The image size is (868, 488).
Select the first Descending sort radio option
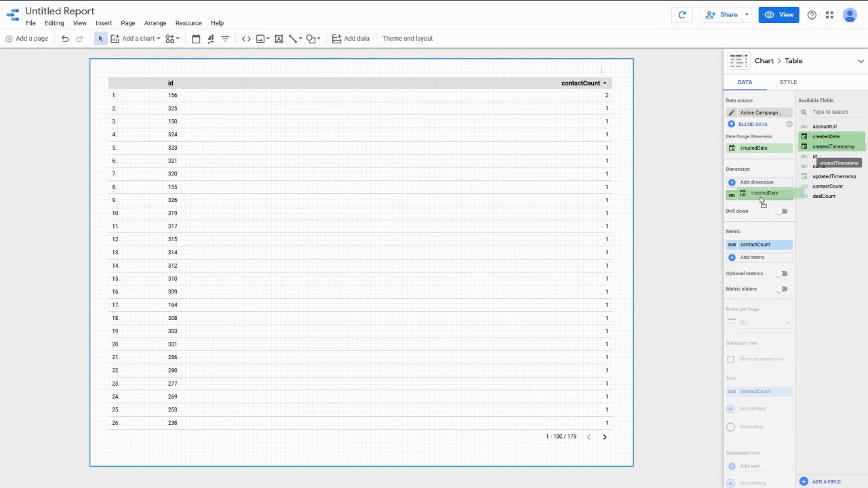(x=730, y=409)
